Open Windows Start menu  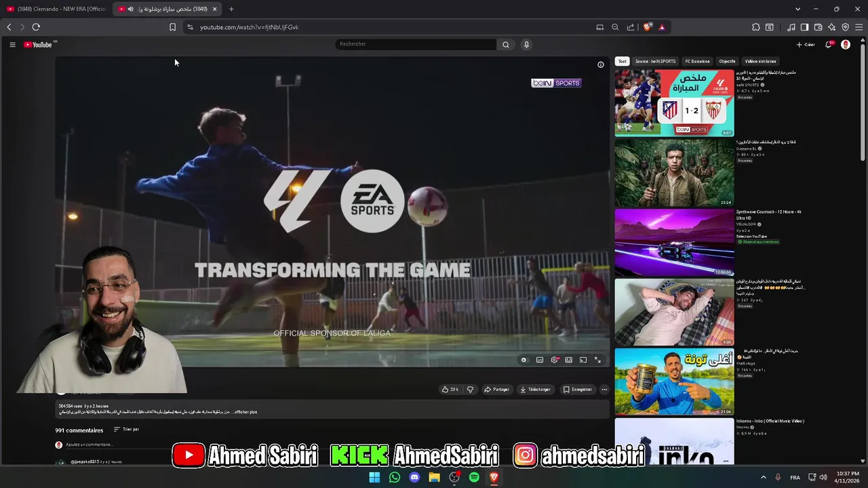pos(374,477)
